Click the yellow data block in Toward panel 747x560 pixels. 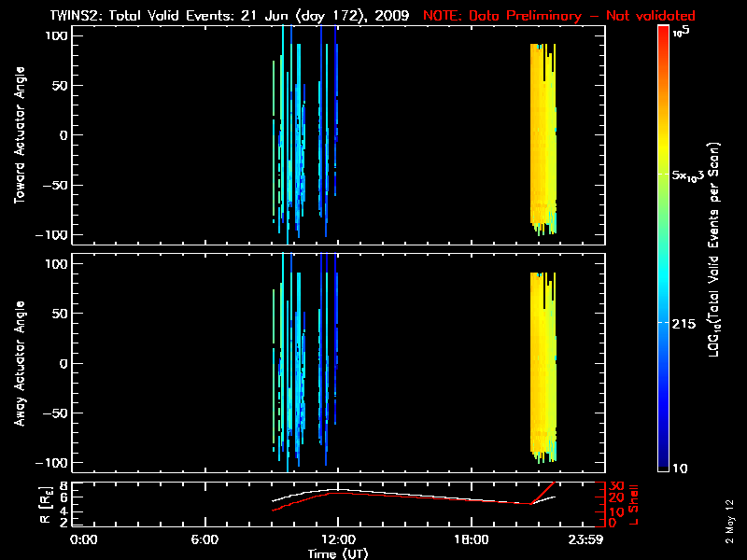(542, 135)
